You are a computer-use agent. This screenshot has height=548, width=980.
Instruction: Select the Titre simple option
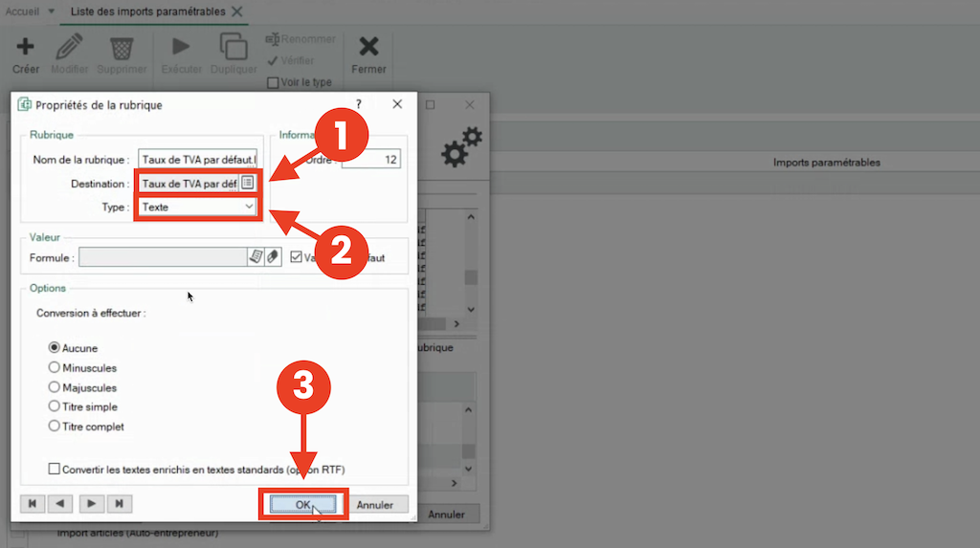pyautogui.click(x=55, y=406)
